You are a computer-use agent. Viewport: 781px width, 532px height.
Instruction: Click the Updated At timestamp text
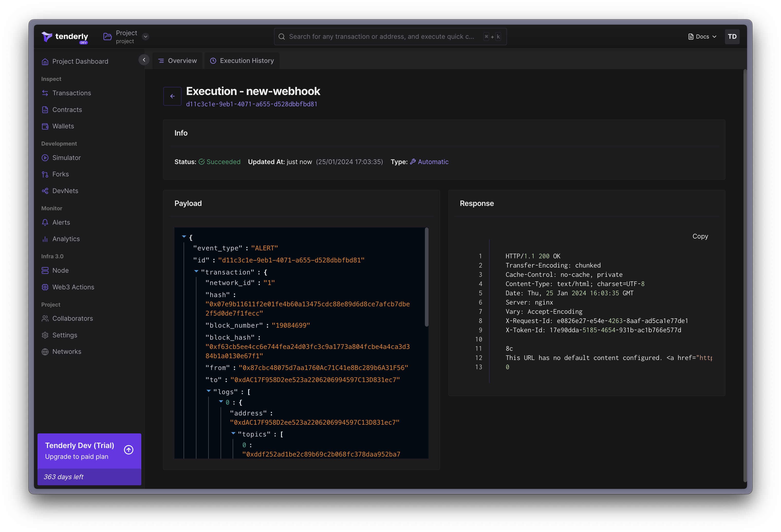coord(349,162)
